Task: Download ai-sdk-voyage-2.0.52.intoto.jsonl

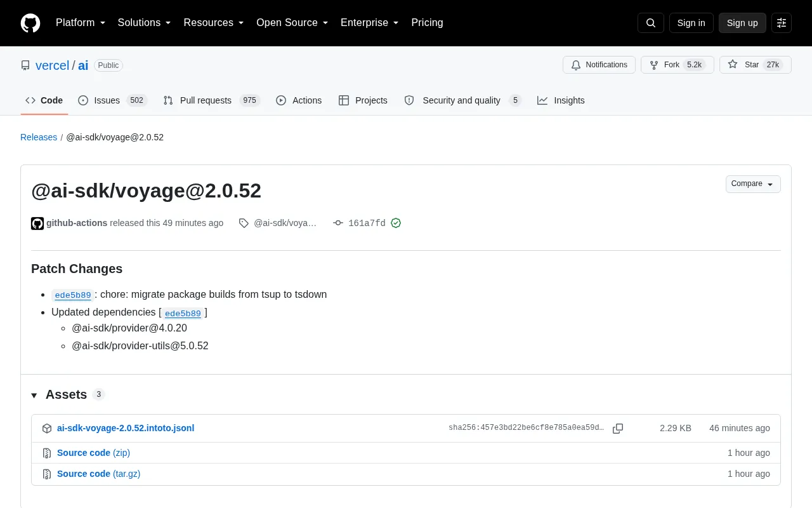Action: pyautogui.click(x=126, y=428)
